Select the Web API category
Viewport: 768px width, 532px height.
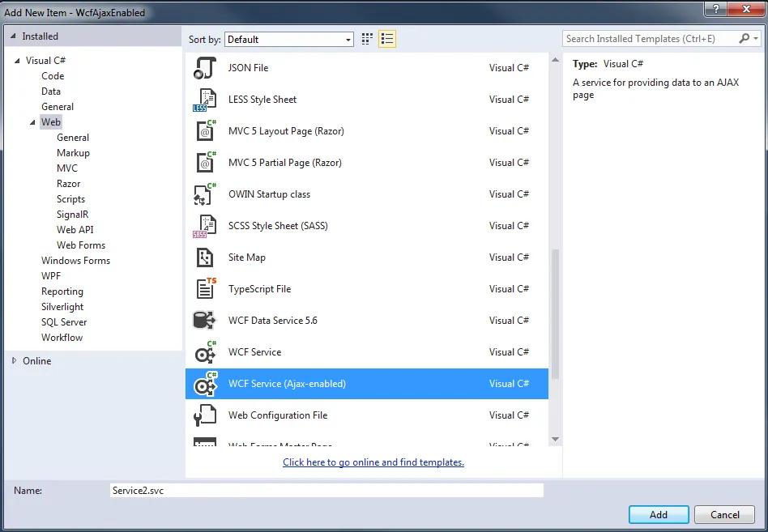pos(75,230)
